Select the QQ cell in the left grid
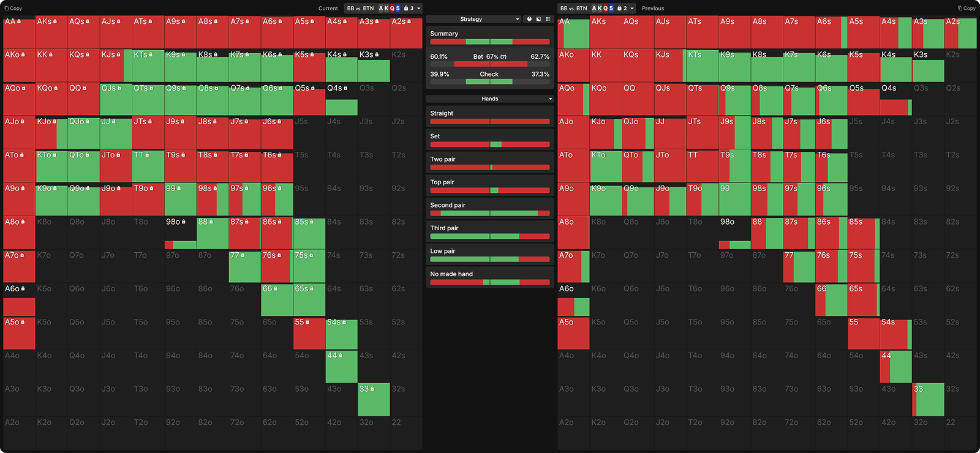The width and height of the screenshot is (980, 453). (83, 99)
